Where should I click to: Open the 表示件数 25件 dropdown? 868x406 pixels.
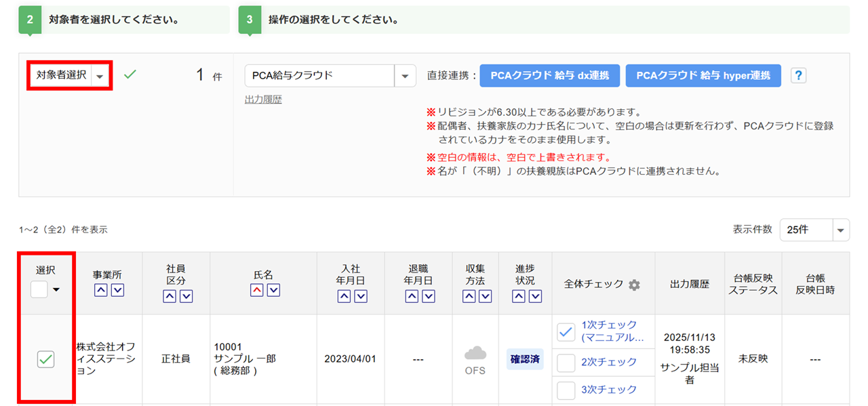(x=841, y=230)
